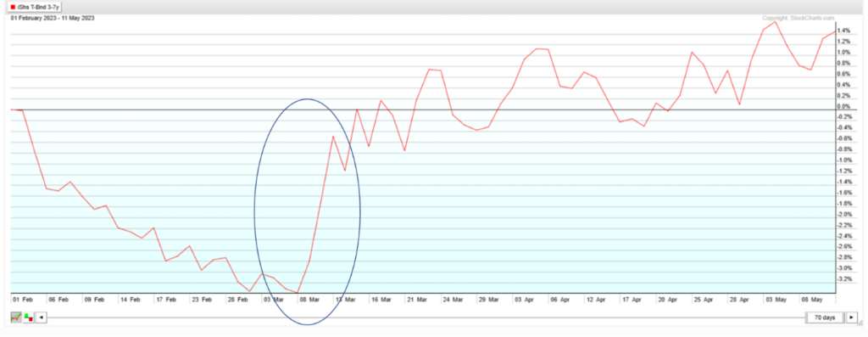The height and width of the screenshot is (337, 868).
Task: Switch to line chart mode icon
Action: coord(17,317)
